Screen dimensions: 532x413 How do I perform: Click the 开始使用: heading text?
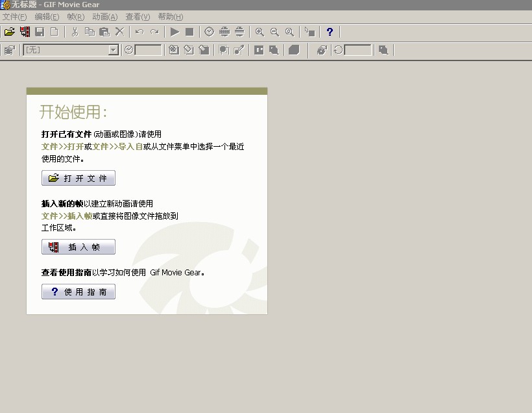[73, 112]
